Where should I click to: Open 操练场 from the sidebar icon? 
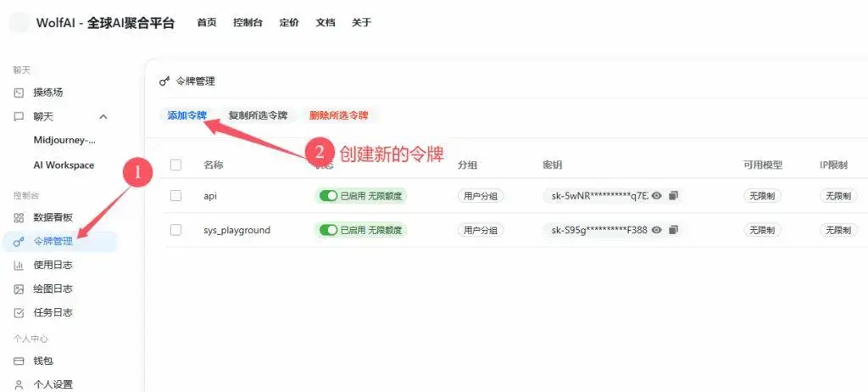pyautogui.click(x=19, y=92)
